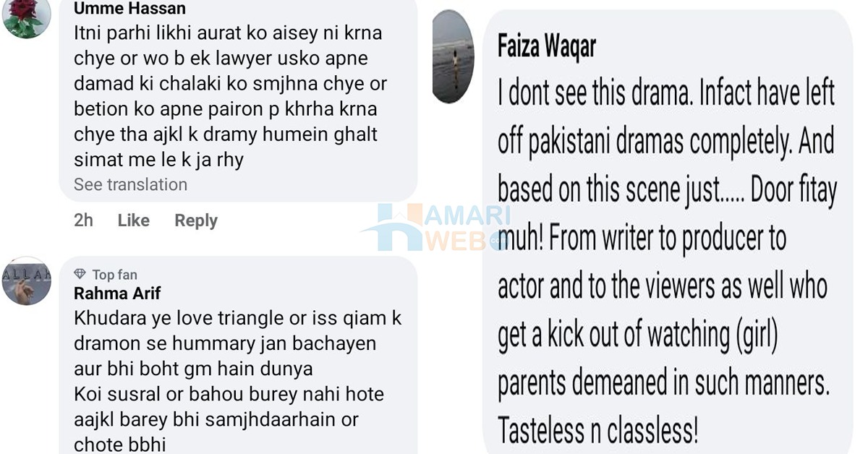The image size is (868, 454).
Task: Open Rahma Arif's profile name link
Action: [x=117, y=293]
